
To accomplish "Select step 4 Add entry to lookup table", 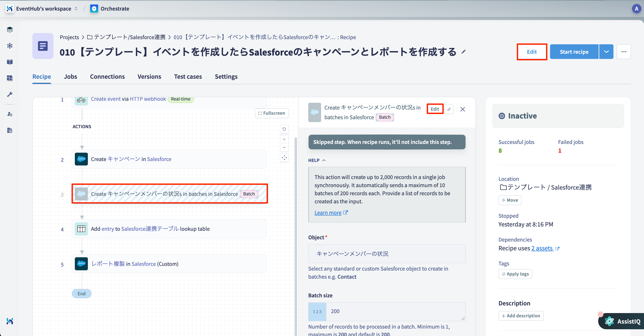I will click(169, 229).
